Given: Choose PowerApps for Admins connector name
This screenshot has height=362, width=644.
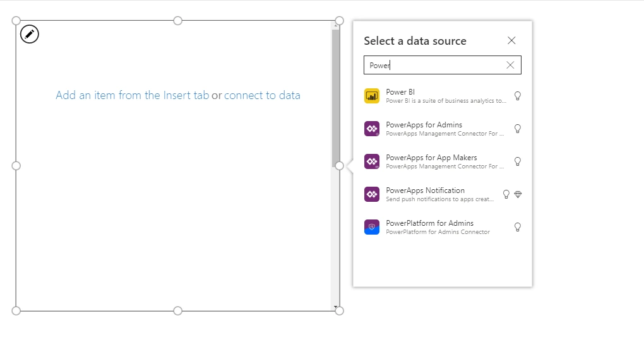Looking at the screenshot, I should point(424,125).
